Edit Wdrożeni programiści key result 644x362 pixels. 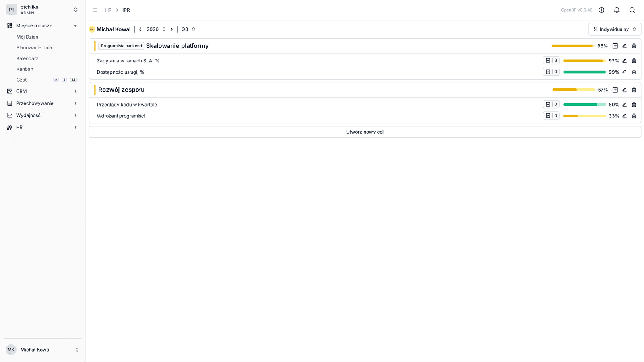(624, 116)
